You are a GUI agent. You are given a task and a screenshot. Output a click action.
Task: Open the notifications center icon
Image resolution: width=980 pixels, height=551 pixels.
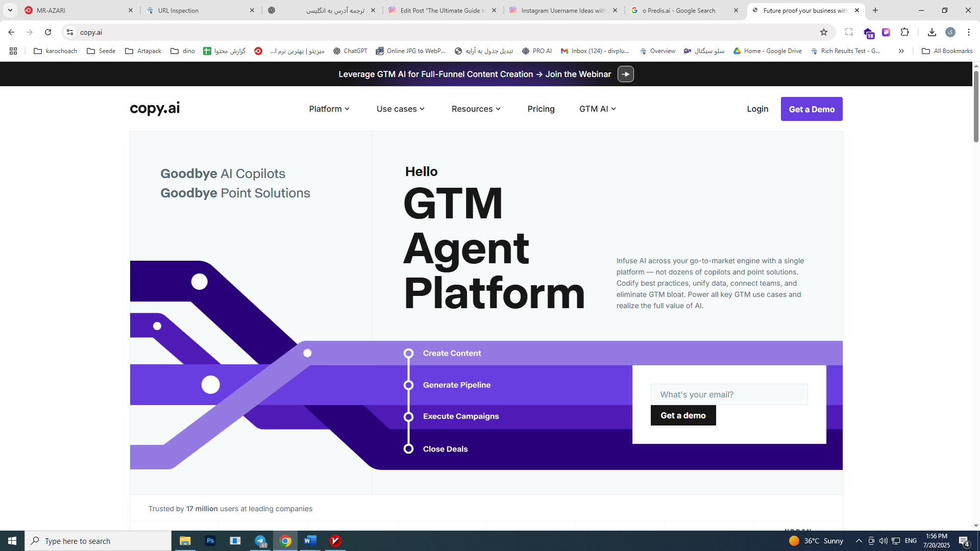964,541
